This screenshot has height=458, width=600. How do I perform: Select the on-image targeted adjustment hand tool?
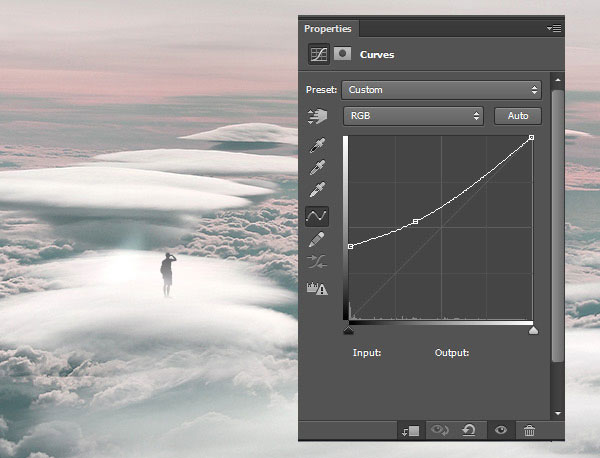click(x=317, y=117)
